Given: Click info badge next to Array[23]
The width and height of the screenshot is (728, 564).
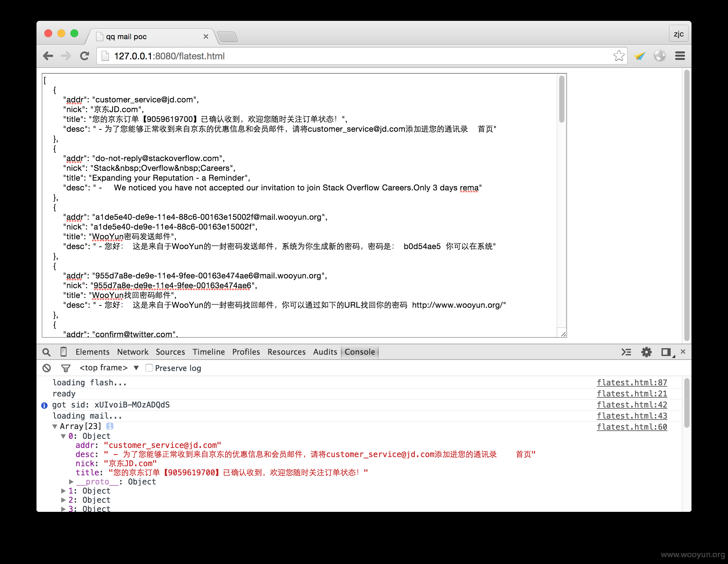Looking at the screenshot, I should (x=110, y=426).
